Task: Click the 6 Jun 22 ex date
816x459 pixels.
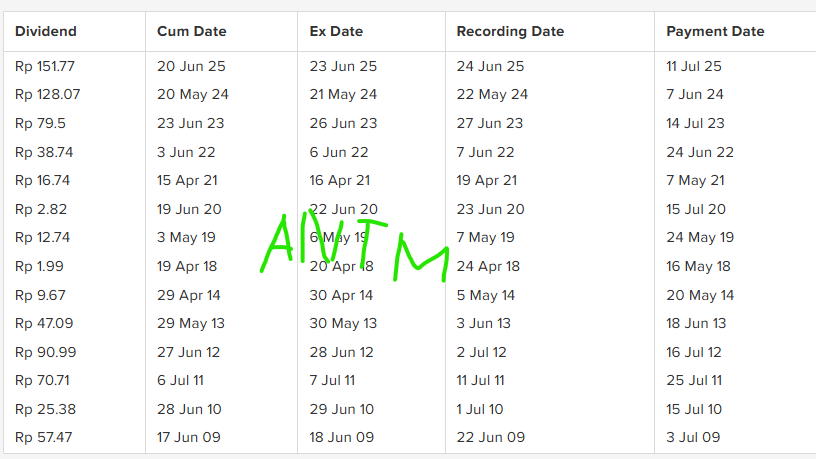Action: point(339,152)
